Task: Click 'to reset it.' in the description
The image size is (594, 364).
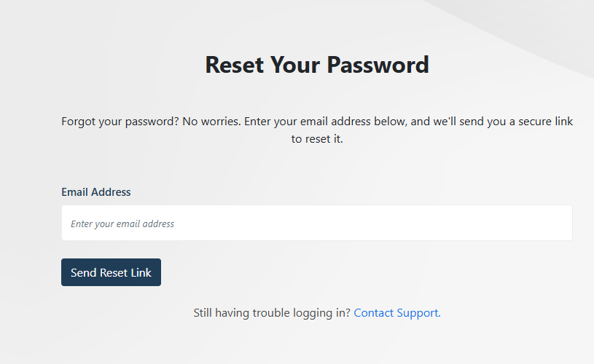Action: click(317, 139)
